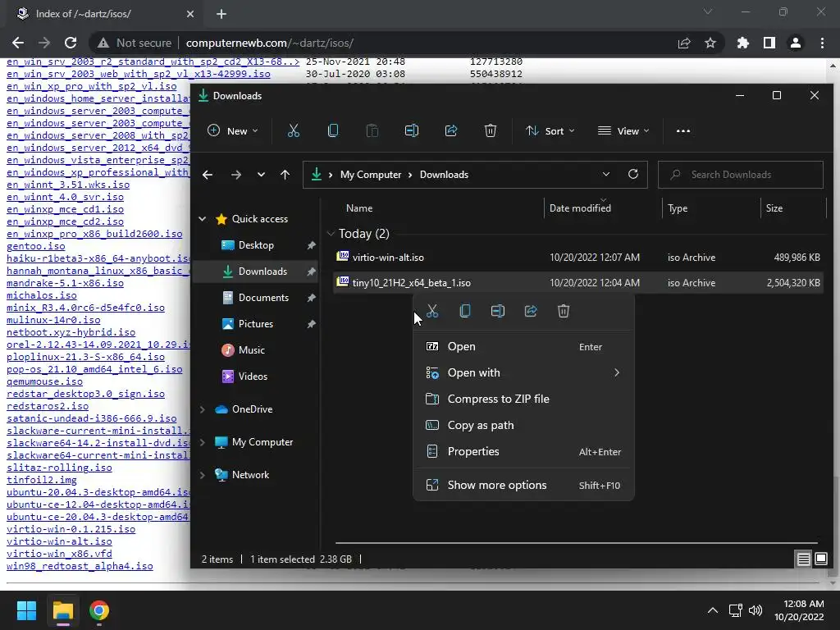The image size is (840, 630).
Task: Click Rename icon in Downloads toolbar
Action: [412, 130]
